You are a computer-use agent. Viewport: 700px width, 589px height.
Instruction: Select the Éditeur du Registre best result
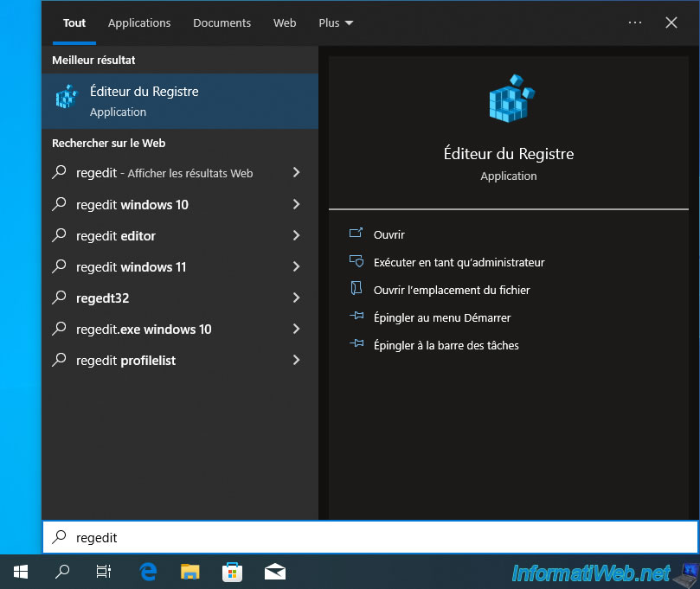point(180,101)
